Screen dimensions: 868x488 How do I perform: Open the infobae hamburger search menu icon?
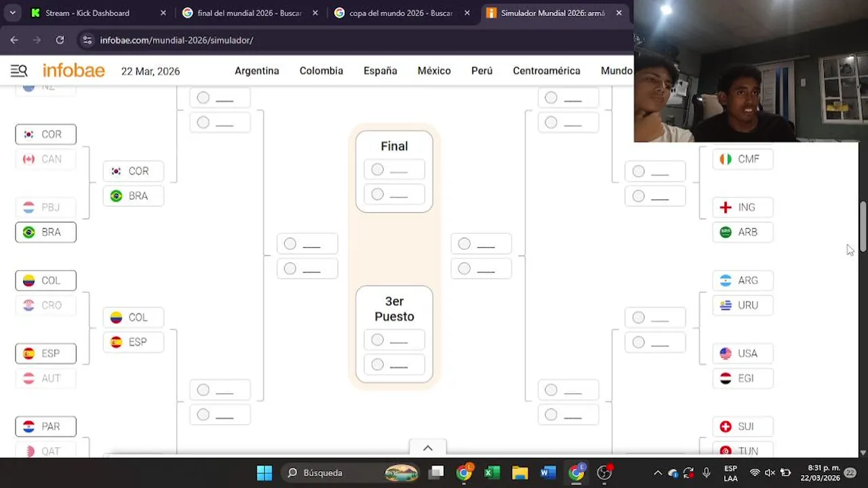pos(19,70)
